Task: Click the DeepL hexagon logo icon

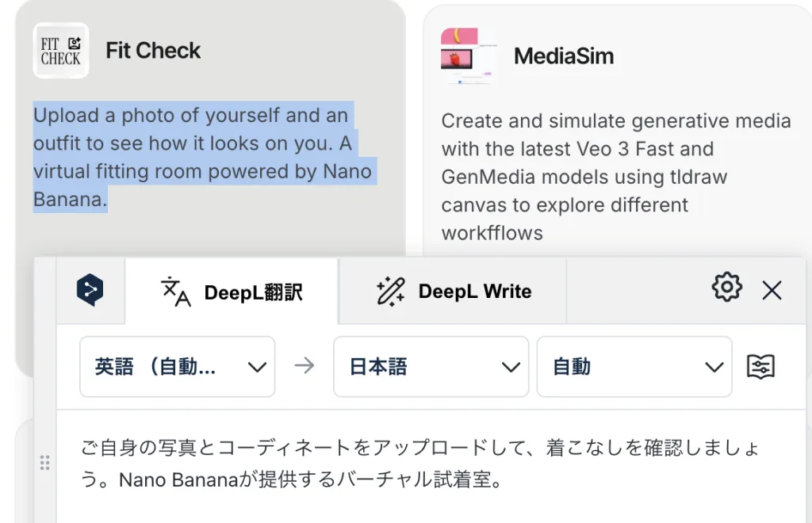Action: [90, 290]
